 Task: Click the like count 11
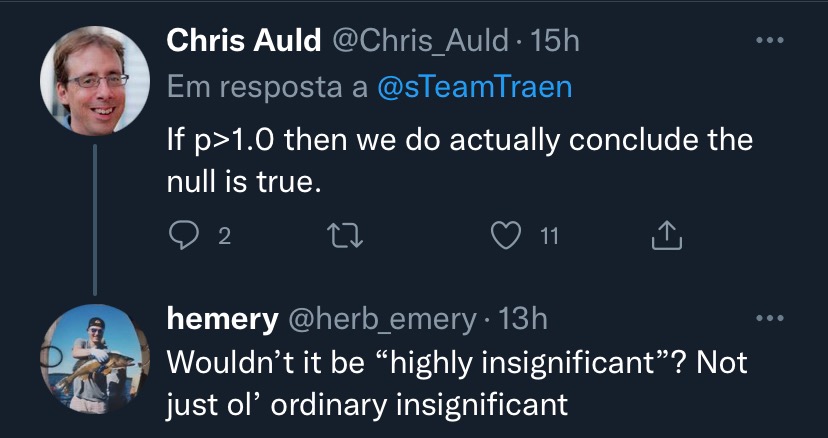point(549,237)
